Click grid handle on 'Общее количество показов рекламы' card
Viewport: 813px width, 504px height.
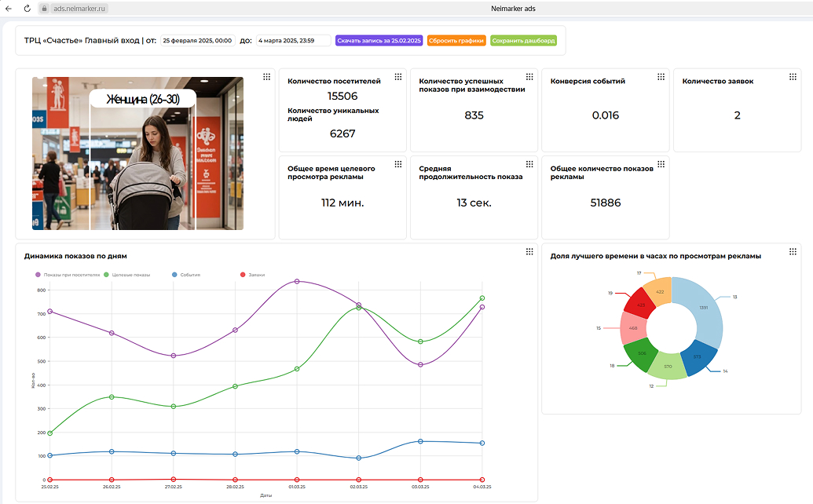661,164
